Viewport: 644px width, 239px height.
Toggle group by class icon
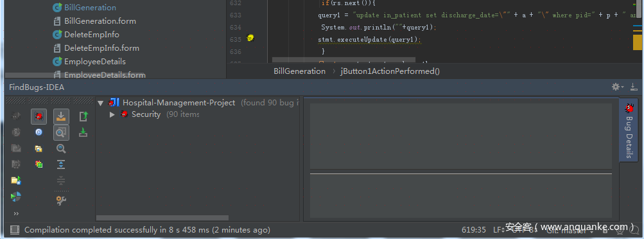tap(39, 132)
